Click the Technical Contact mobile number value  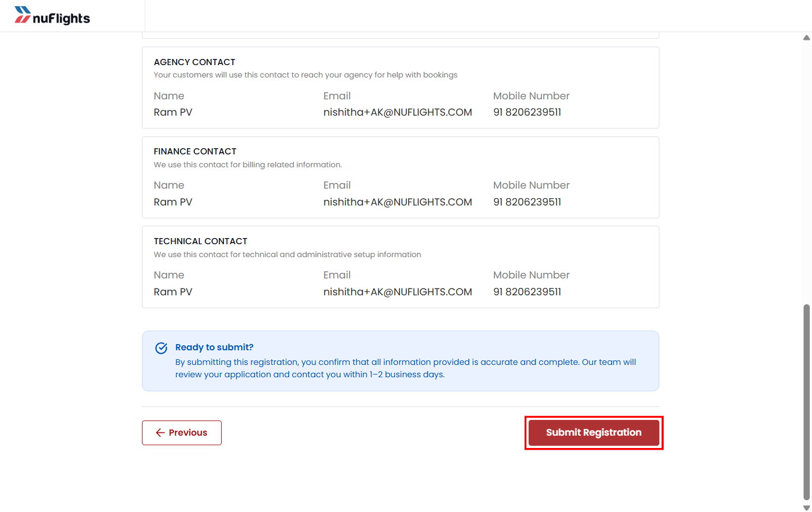[527, 292]
